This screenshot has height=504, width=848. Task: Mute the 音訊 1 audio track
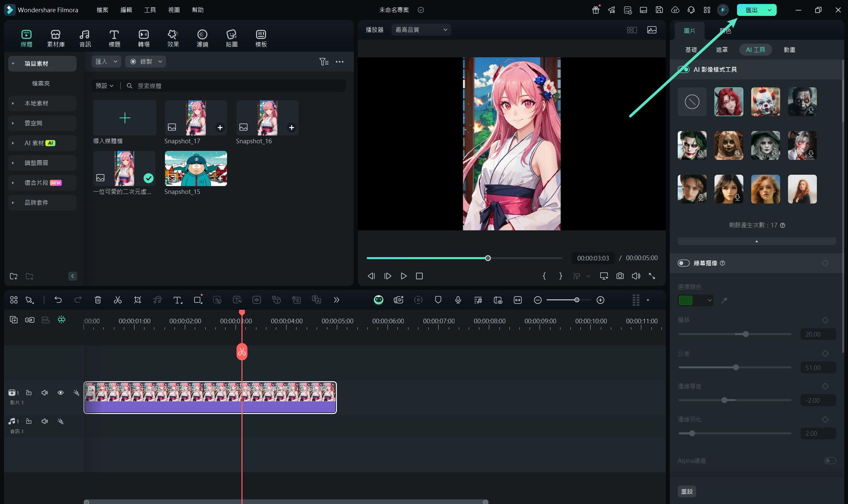click(44, 421)
